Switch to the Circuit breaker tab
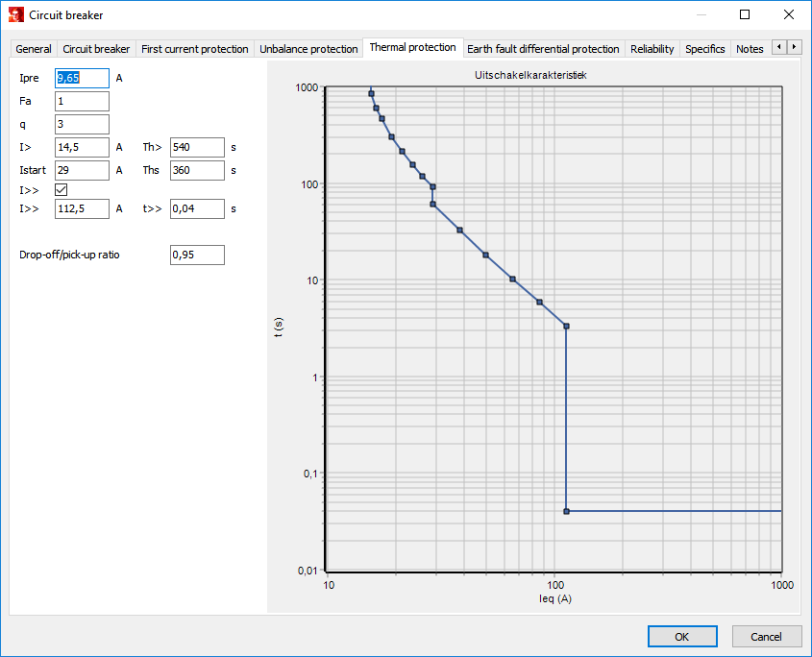The image size is (812, 657). [x=96, y=49]
